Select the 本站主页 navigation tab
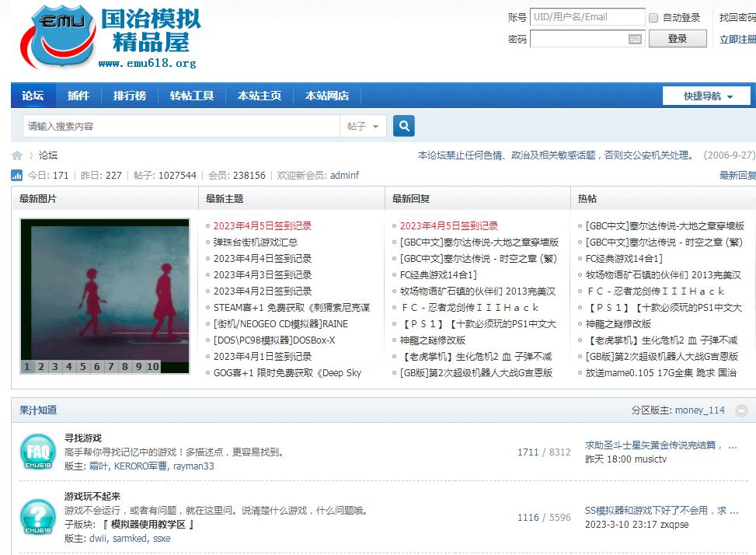756x555 pixels. (x=260, y=96)
